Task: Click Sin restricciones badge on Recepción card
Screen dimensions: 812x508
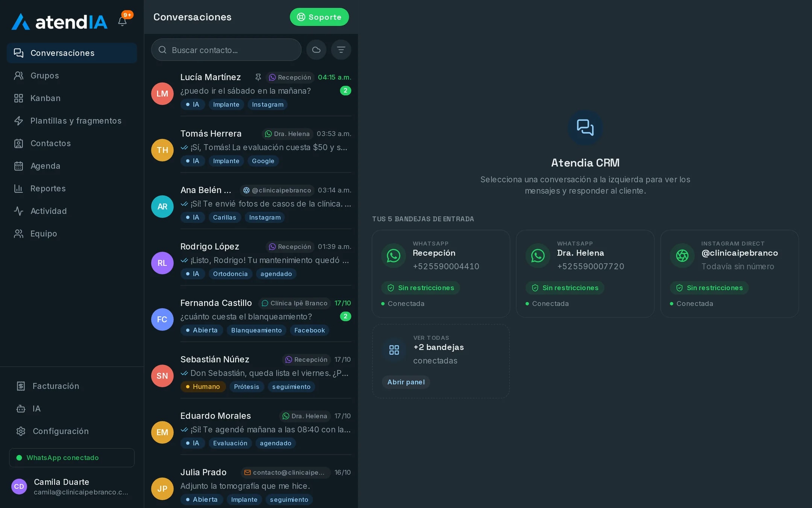Action: (x=421, y=288)
